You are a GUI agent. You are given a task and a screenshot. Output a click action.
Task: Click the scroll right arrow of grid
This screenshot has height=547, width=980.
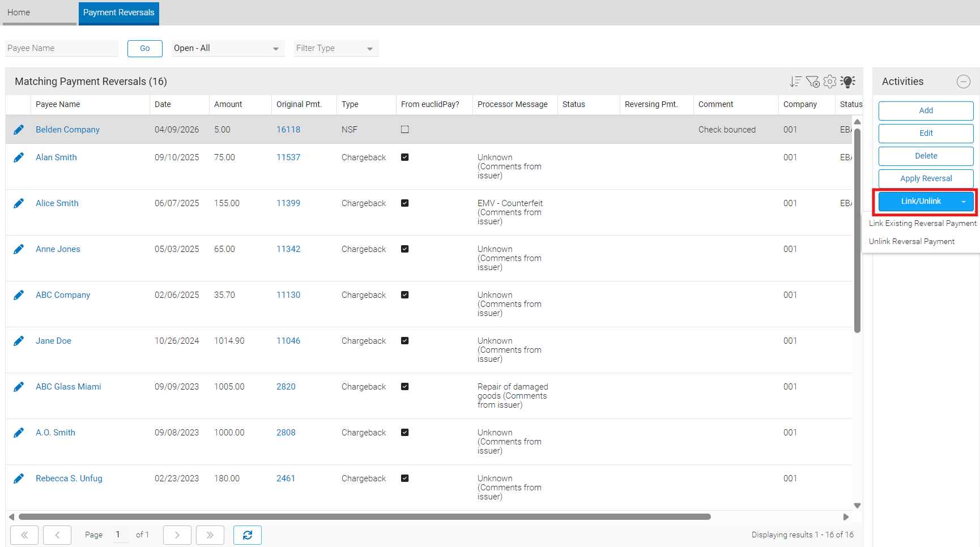click(846, 517)
